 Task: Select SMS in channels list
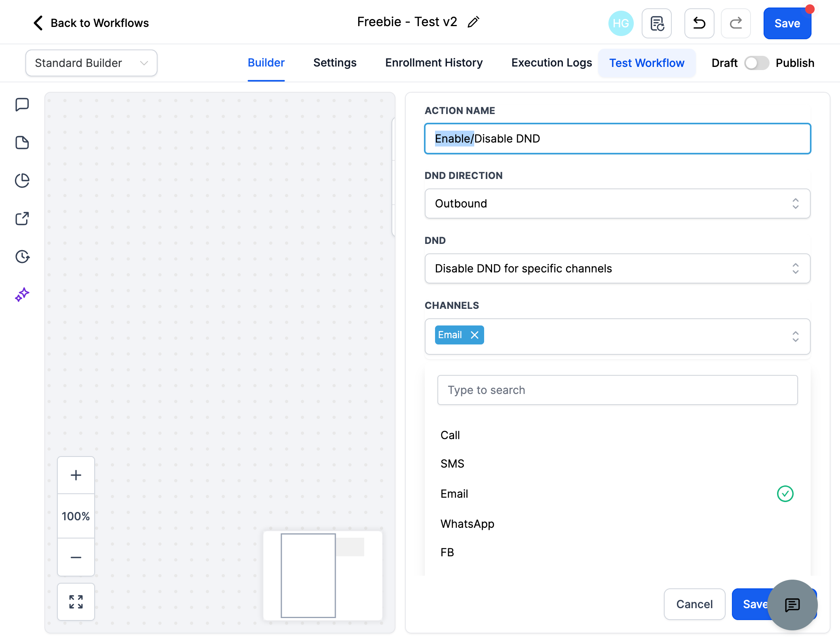click(x=618, y=464)
